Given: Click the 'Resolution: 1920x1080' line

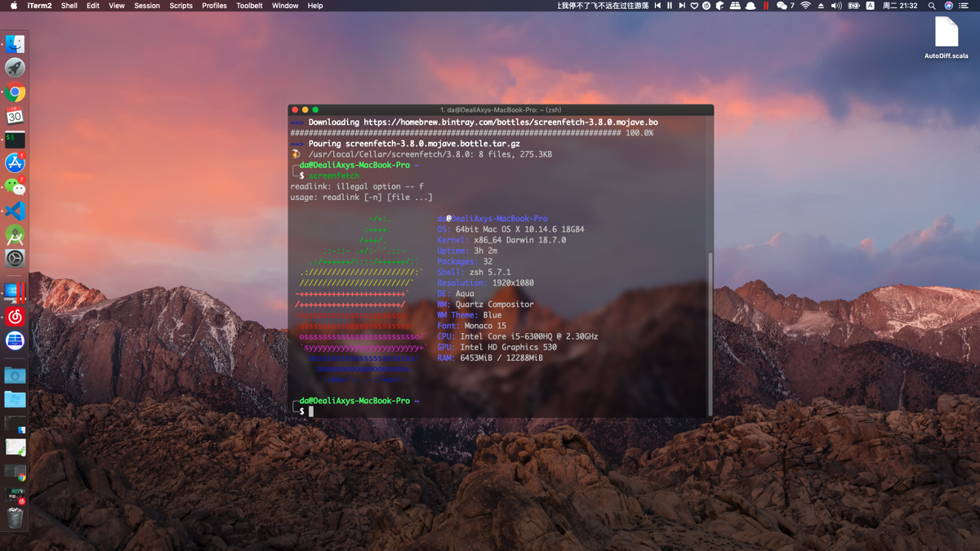Looking at the screenshot, I should [485, 283].
